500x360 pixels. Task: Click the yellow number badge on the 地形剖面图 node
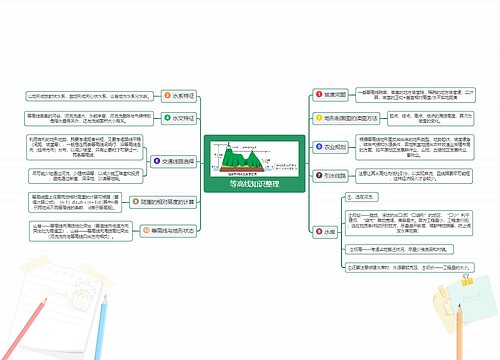coord(319,118)
